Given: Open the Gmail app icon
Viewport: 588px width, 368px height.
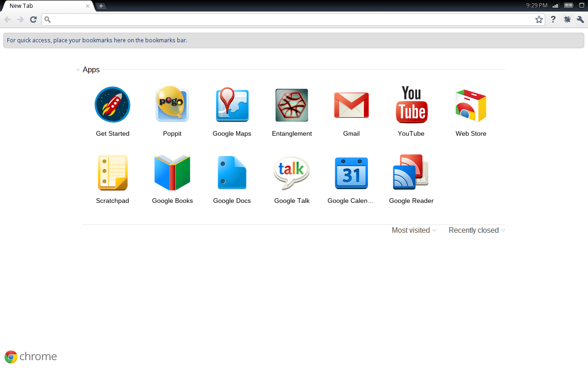Looking at the screenshot, I should (351, 105).
